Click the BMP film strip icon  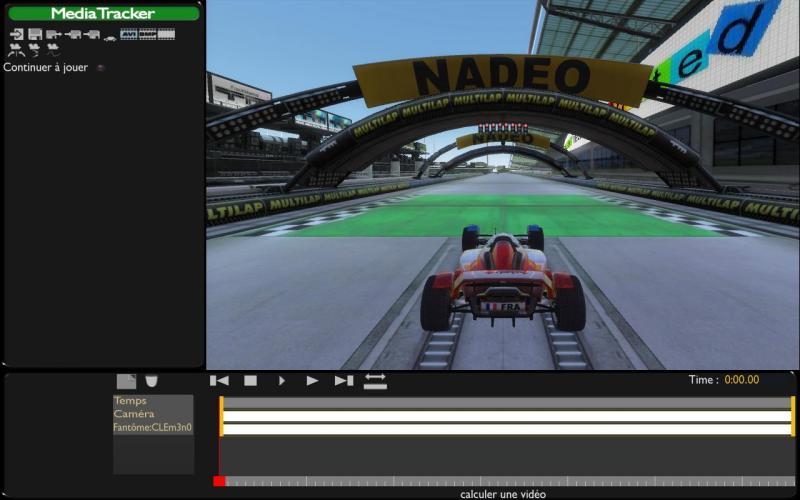pos(147,34)
